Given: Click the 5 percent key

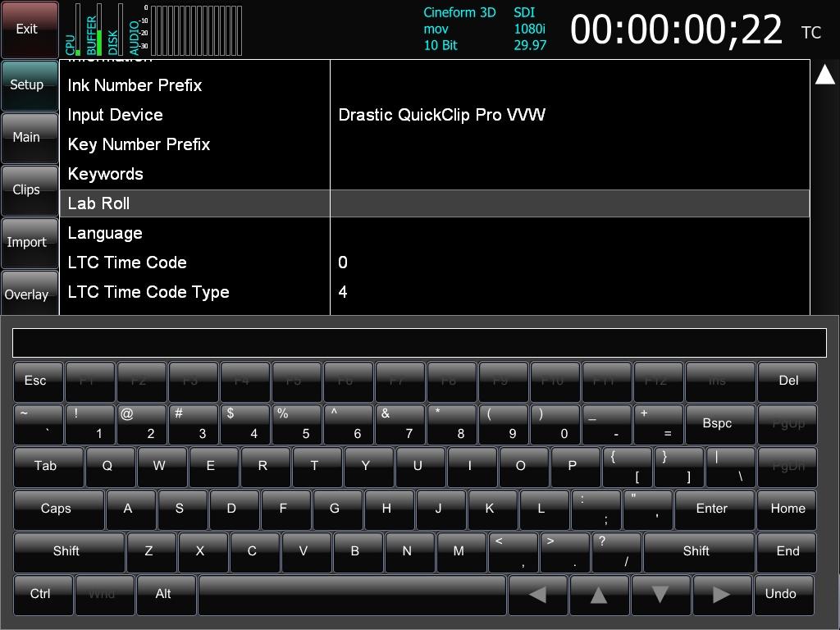Looking at the screenshot, I should pos(297,424).
